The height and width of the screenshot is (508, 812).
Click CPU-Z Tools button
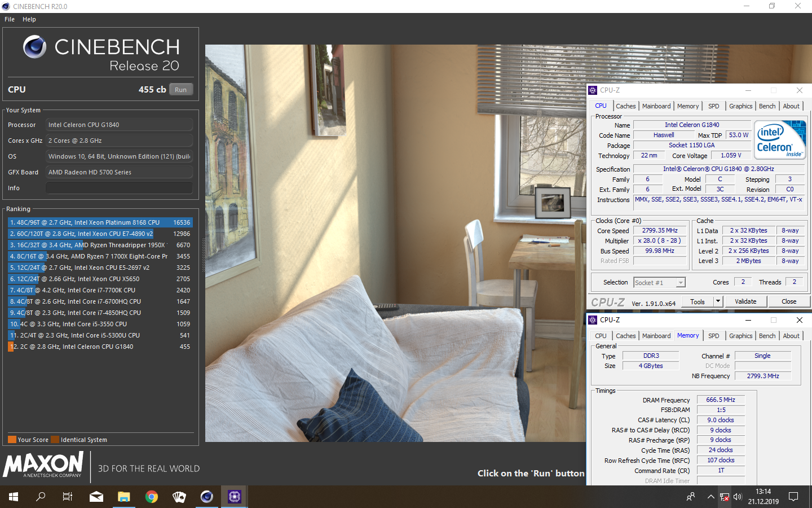click(x=698, y=302)
